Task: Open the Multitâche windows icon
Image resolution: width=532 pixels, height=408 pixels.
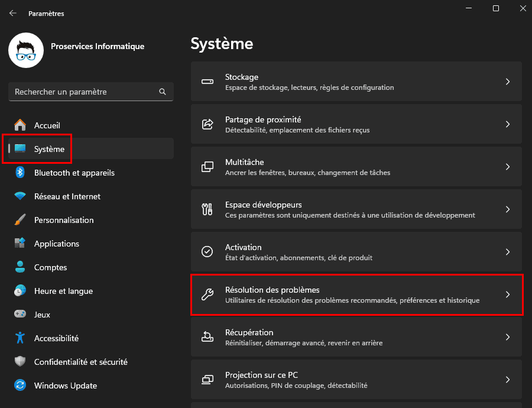Action: coord(207,166)
